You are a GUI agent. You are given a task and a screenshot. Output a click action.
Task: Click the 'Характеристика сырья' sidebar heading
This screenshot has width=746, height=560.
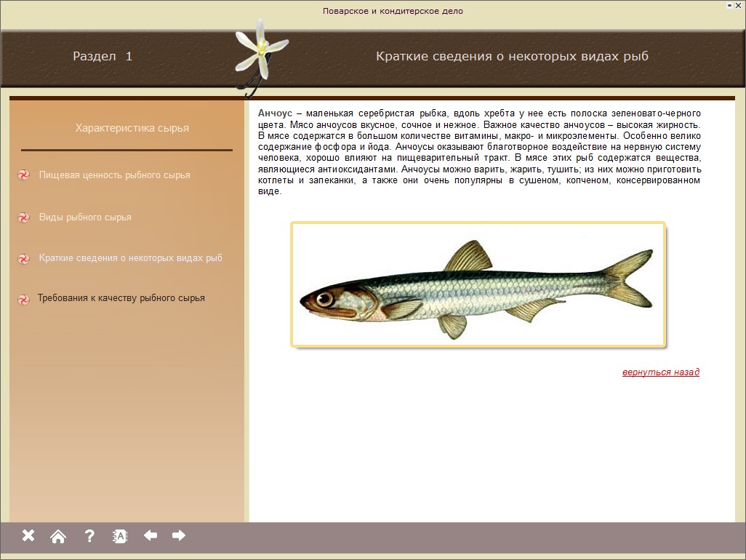[132, 128]
